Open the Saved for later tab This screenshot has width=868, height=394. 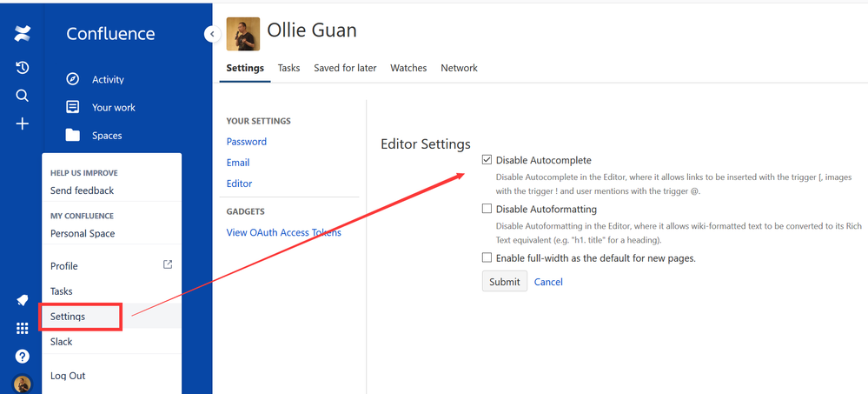click(x=345, y=68)
